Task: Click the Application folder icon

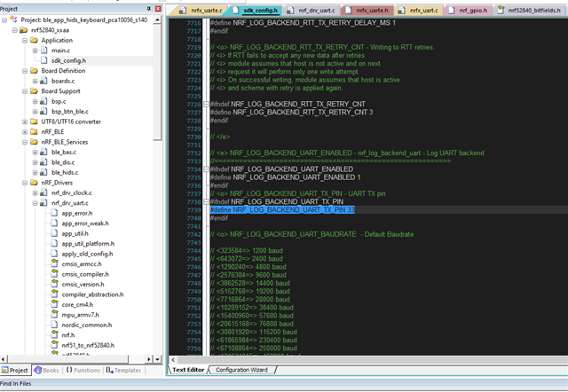Action: click(34, 40)
